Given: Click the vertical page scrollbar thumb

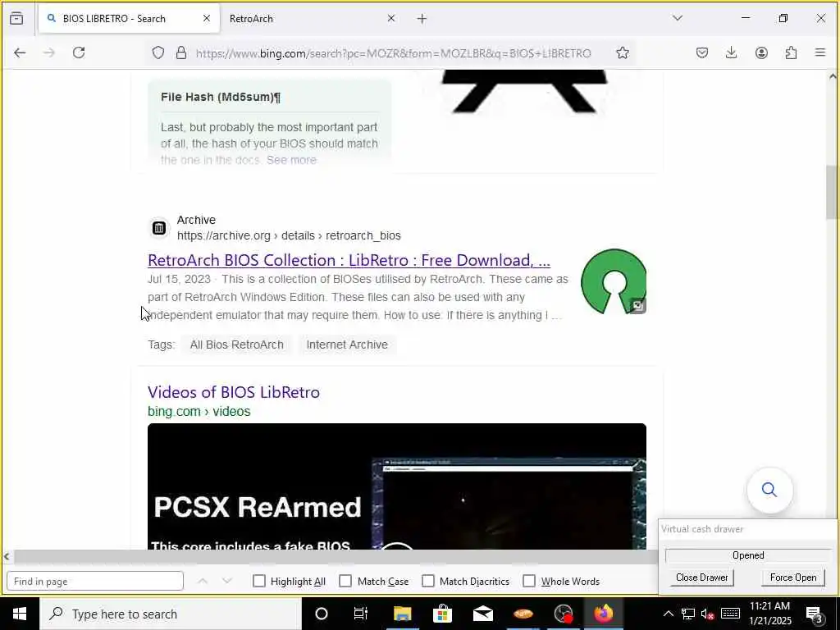Looking at the screenshot, I should [x=832, y=193].
